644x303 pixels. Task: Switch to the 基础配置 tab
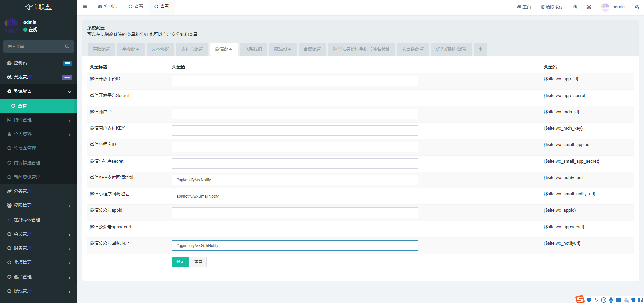[x=101, y=49]
